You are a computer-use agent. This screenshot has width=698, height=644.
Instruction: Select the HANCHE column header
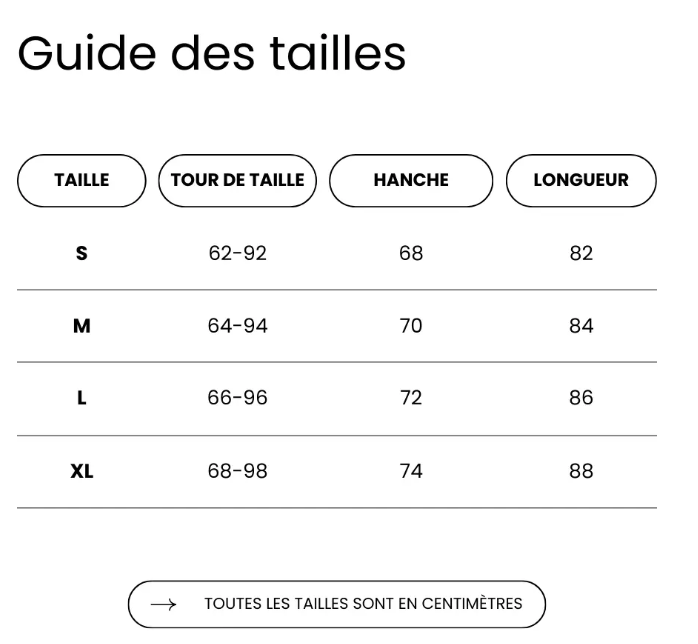pos(411,181)
